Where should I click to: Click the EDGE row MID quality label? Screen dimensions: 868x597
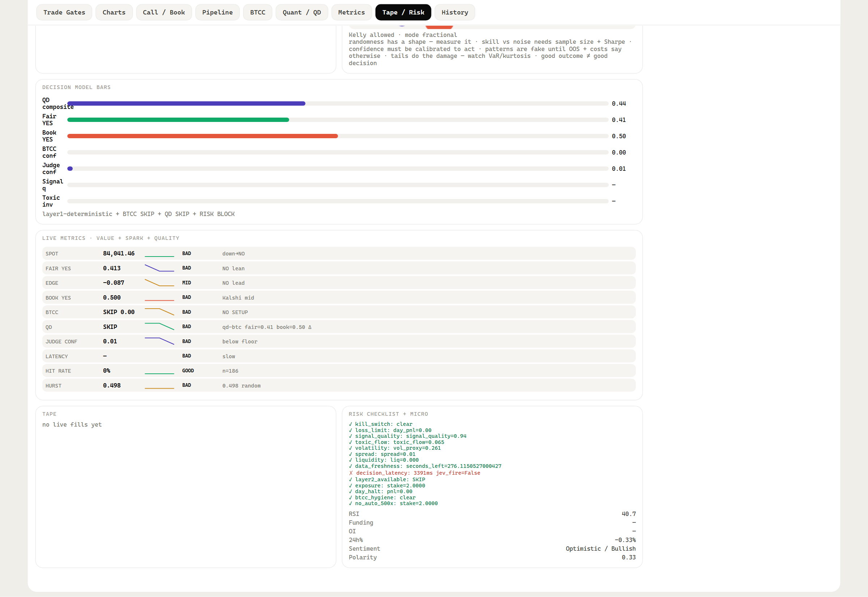187,283
